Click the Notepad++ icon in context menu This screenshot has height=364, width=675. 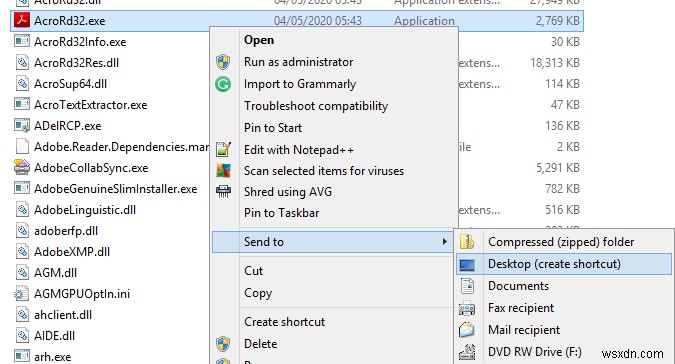pos(223,149)
